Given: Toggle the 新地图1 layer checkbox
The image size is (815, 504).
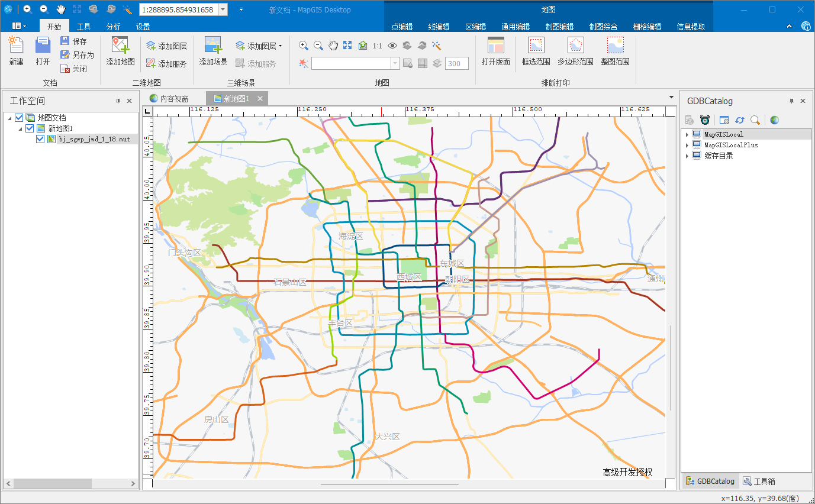Looking at the screenshot, I should (x=30, y=128).
